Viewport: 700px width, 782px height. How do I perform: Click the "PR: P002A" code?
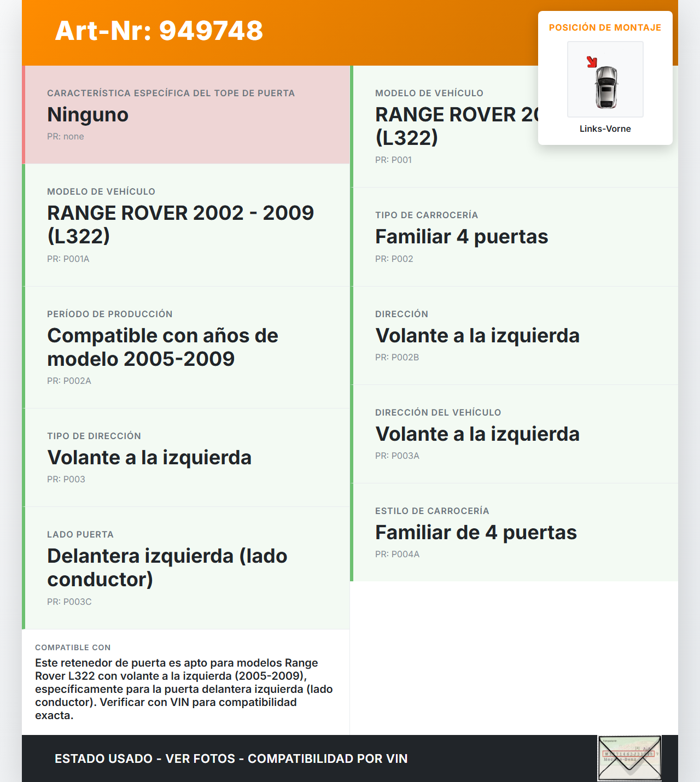tap(69, 381)
